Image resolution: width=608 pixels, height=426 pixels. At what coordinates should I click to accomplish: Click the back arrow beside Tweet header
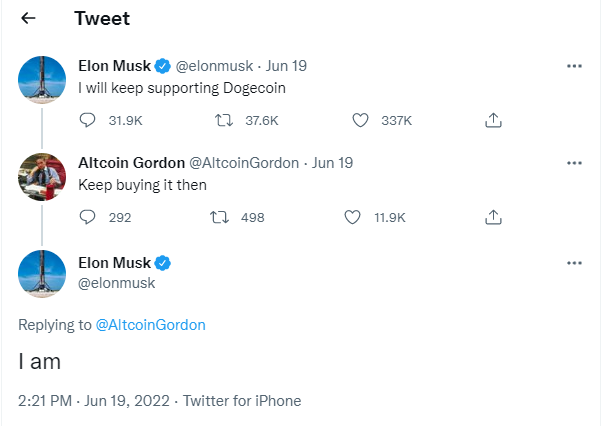pos(29,19)
